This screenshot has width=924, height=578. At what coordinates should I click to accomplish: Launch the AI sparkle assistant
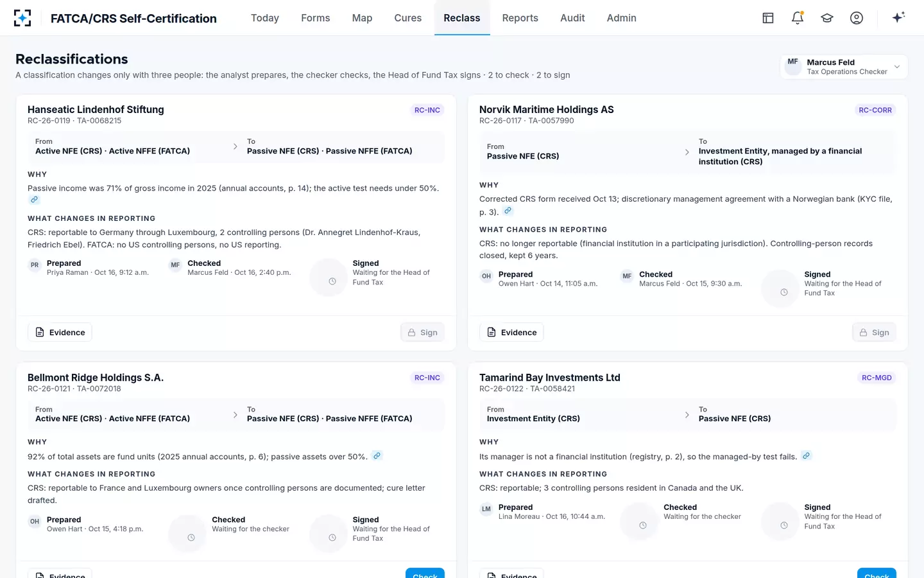(898, 17)
